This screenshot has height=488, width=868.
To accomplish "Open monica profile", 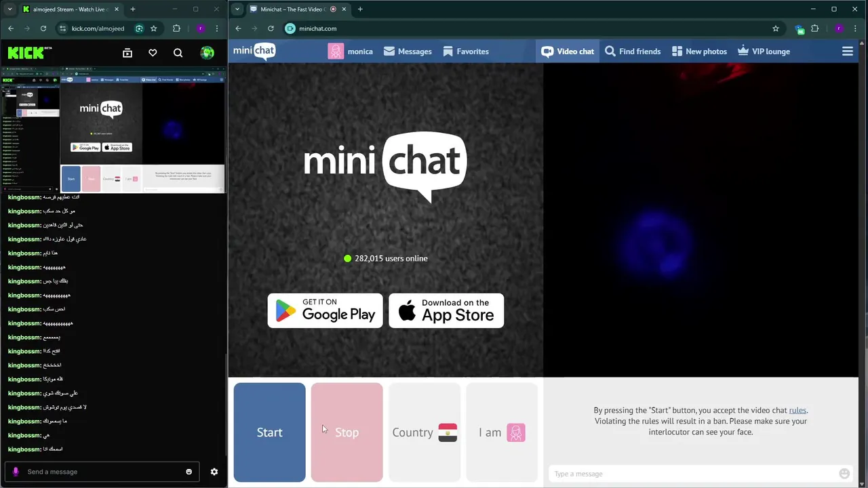I will [x=351, y=52].
